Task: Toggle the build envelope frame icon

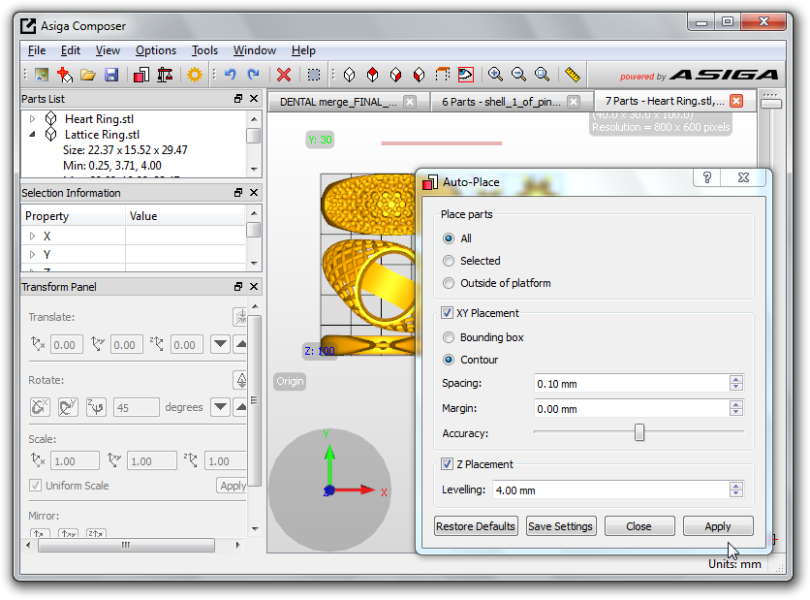Action: coord(442,75)
